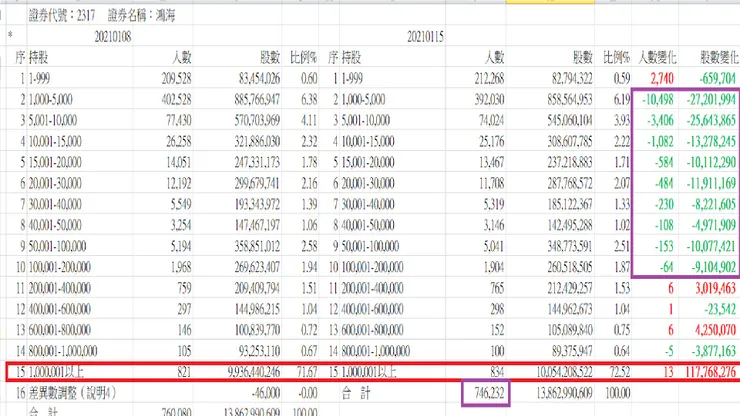Click the cell with value 759

(184, 288)
